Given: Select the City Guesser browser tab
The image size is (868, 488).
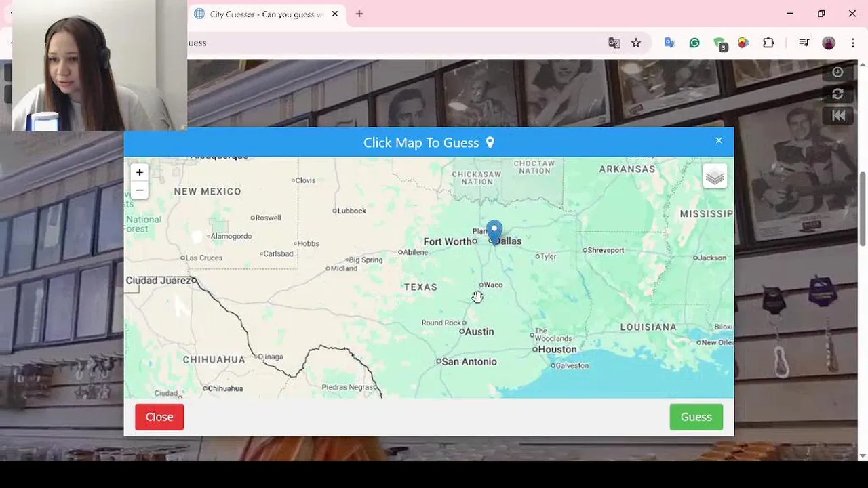Looking at the screenshot, I should [267, 14].
